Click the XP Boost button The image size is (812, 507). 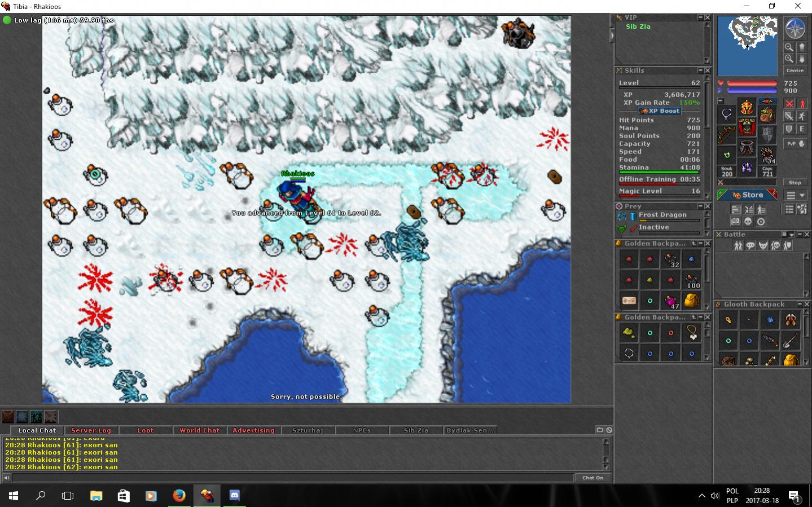(x=660, y=111)
